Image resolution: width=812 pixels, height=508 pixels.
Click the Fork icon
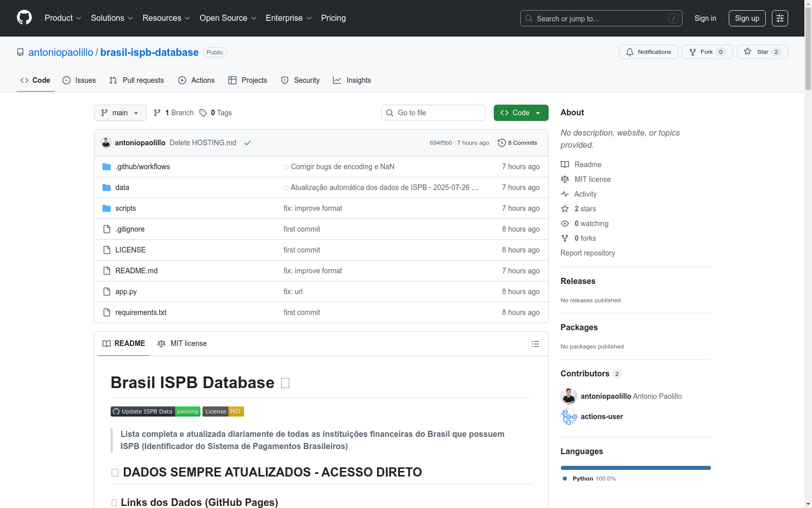[x=693, y=52]
